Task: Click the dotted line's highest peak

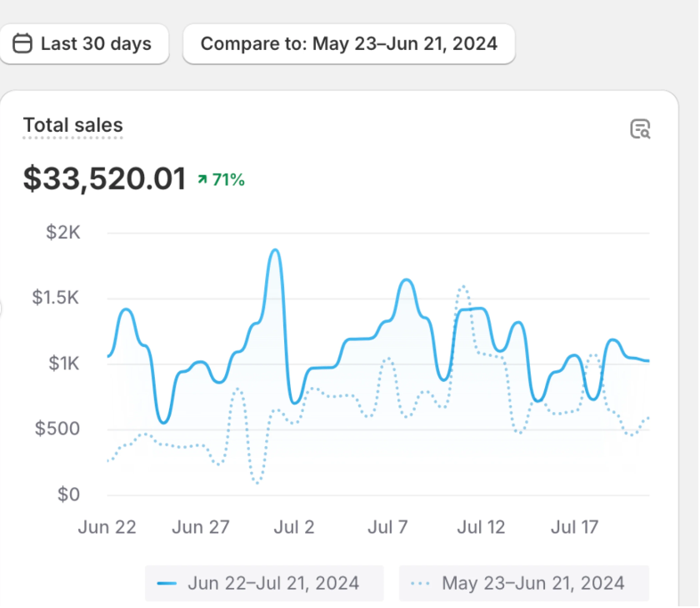Action: click(x=462, y=288)
